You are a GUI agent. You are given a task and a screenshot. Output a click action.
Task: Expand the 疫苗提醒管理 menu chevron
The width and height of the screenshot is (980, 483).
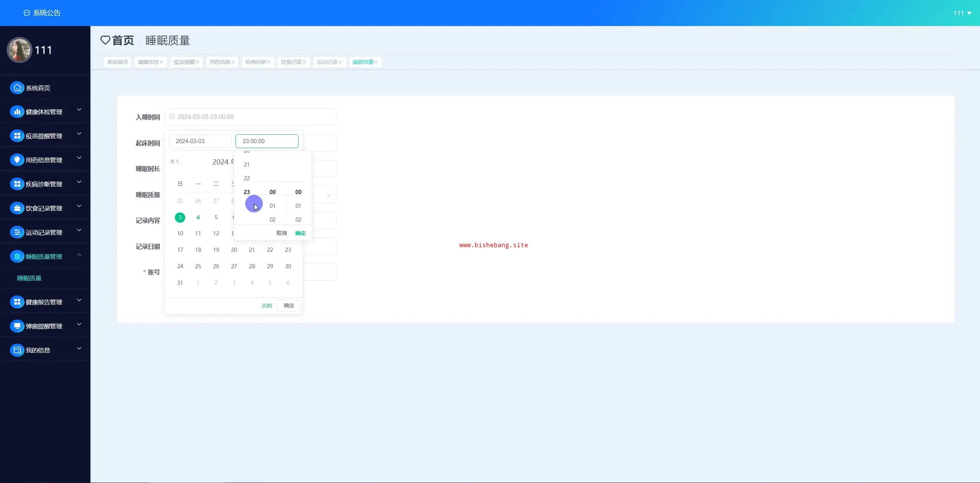pos(79,134)
